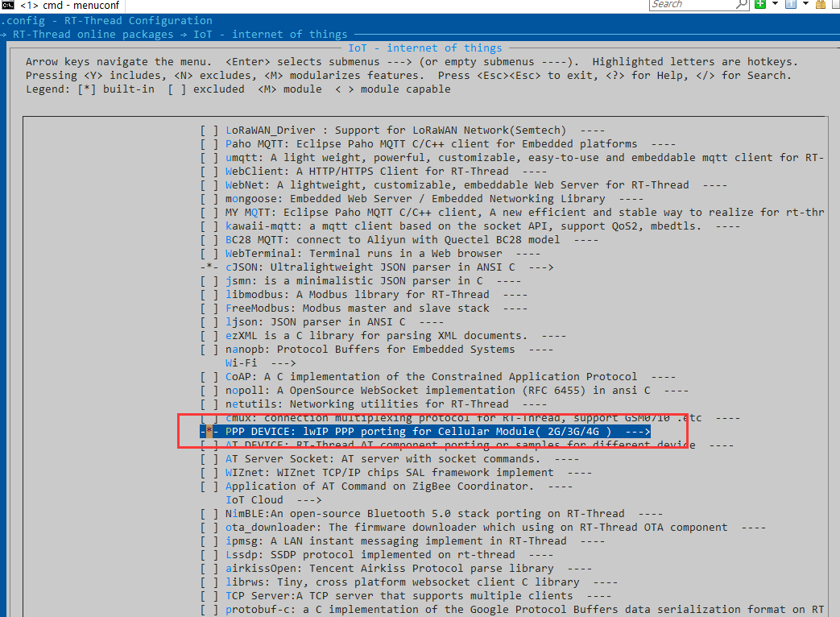The height and width of the screenshot is (617, 840).
Task: Click the search magnifier icon
Action: pyautogui.click(x=741, y=5)
